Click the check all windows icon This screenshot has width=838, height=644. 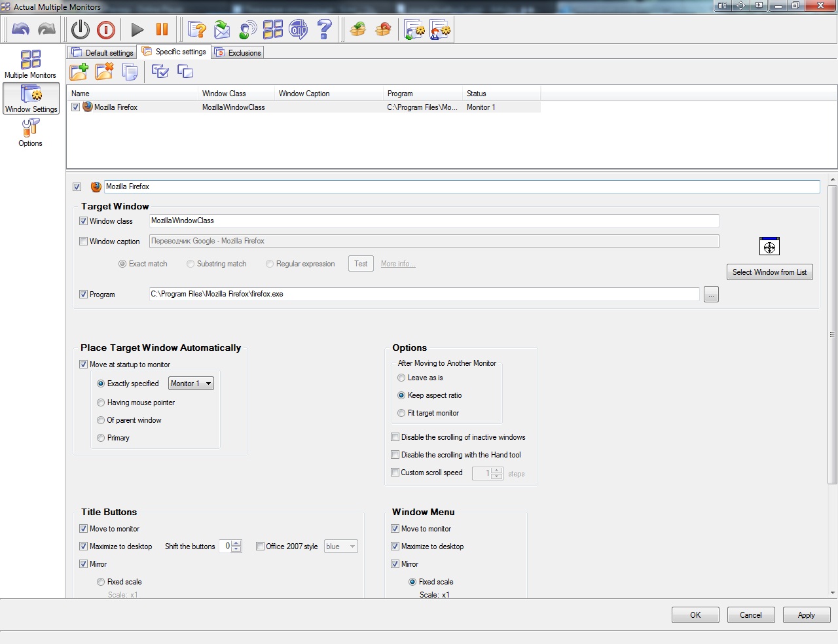(x=160, y=71)
